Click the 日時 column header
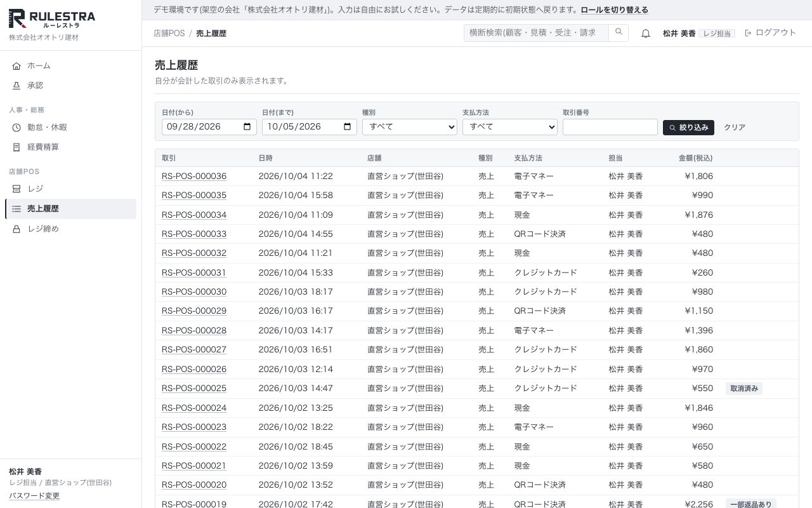Image resolution: width=812 pixels, height=508 pixels. [x=266, y=158]
